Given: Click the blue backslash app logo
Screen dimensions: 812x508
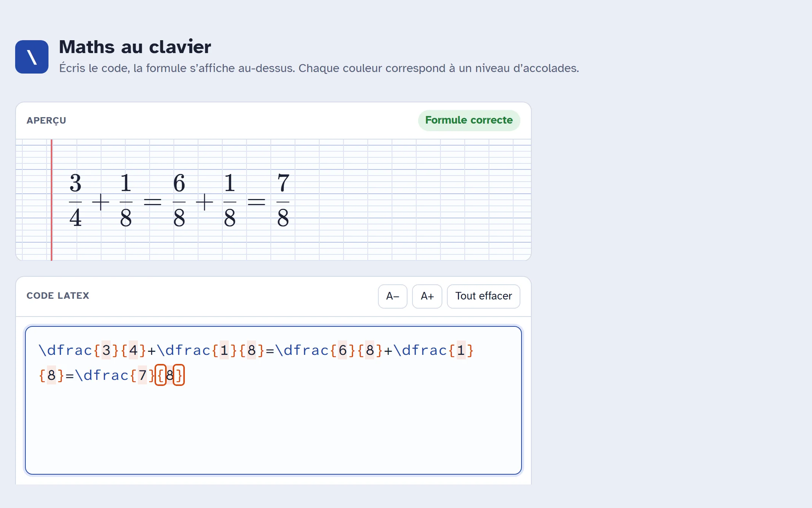Looking at the screenshot, I should 32,57.
